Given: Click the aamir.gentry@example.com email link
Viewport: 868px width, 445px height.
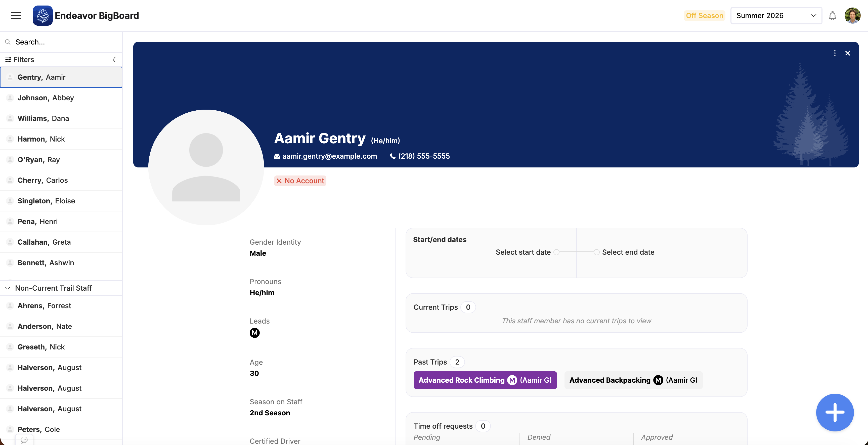Looking at the screenshot, I should [x=330, y=156].
